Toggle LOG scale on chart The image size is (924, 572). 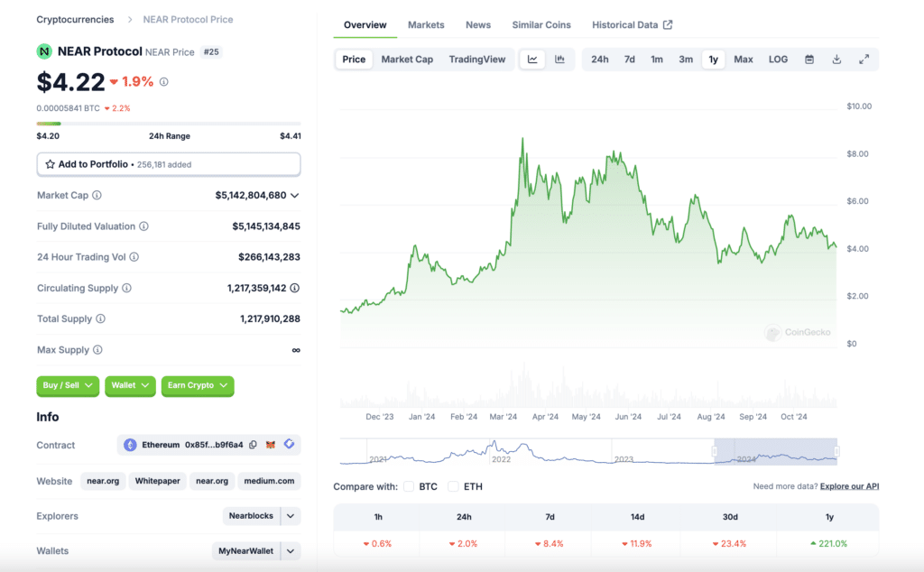pyautogui.click(x=778, y=60)
